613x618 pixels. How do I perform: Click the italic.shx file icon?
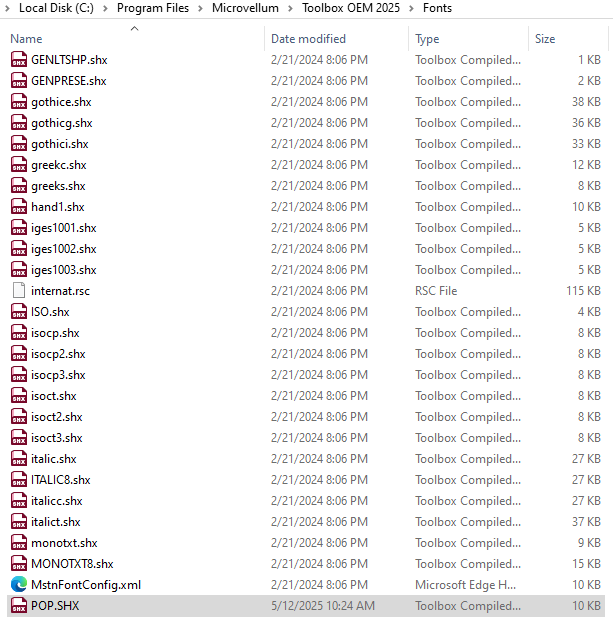click(x=19, y=459)
